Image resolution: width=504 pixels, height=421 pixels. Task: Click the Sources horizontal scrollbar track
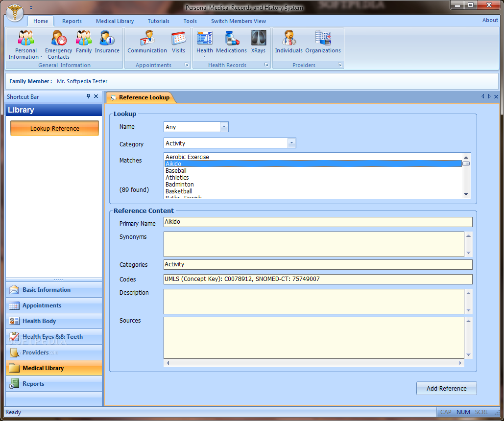tap(313, 363)
